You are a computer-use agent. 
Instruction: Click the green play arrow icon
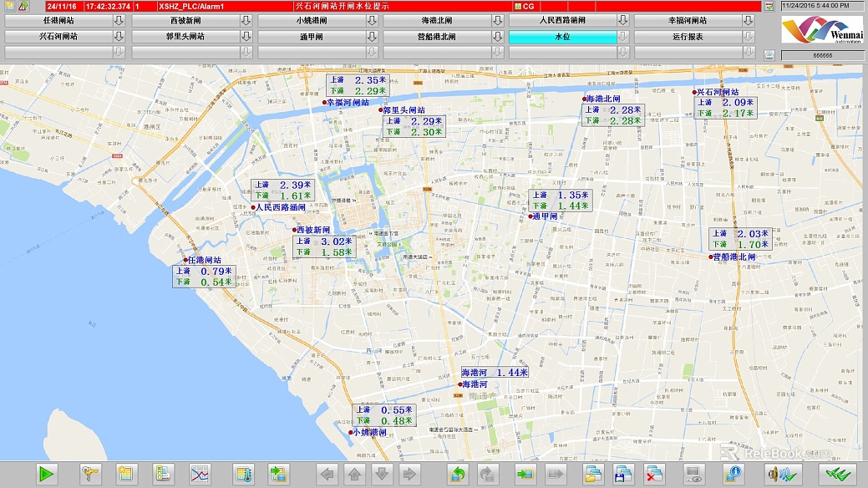point(47,474)
